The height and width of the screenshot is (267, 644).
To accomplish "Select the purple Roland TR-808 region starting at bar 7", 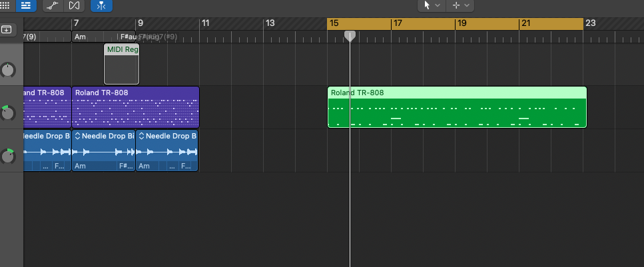I will (136, 107).
